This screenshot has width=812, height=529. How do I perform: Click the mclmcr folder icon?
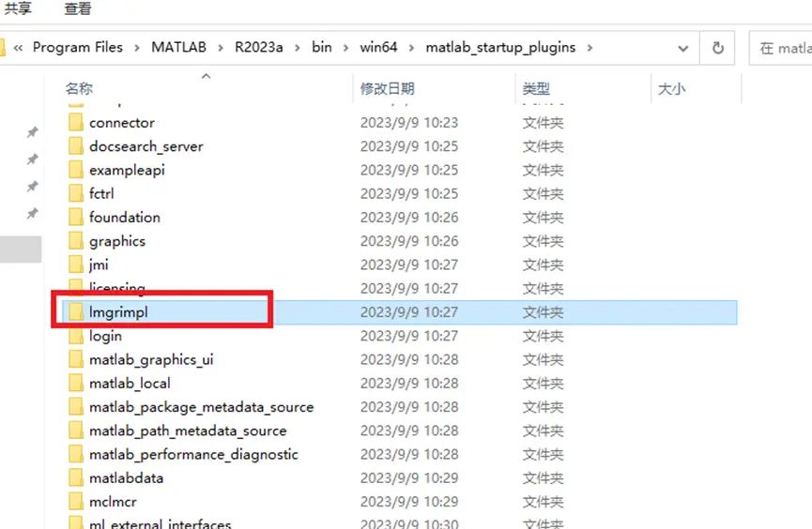tap(76, 502)
